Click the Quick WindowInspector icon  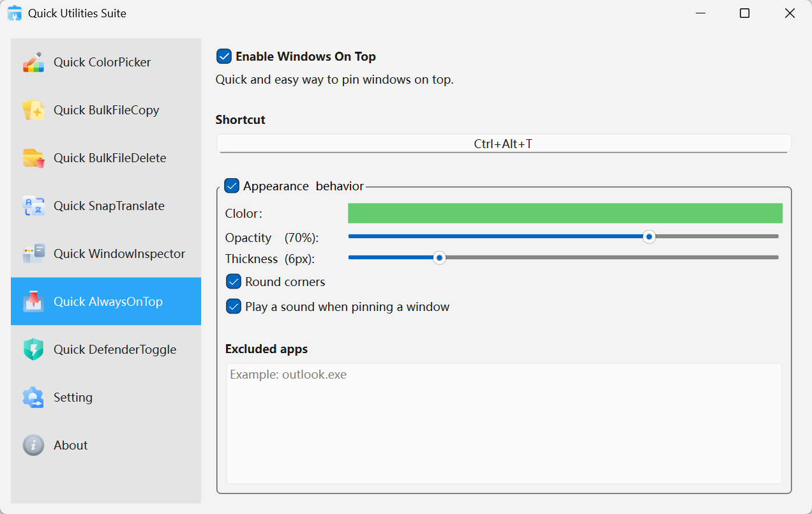click(33, 253)
